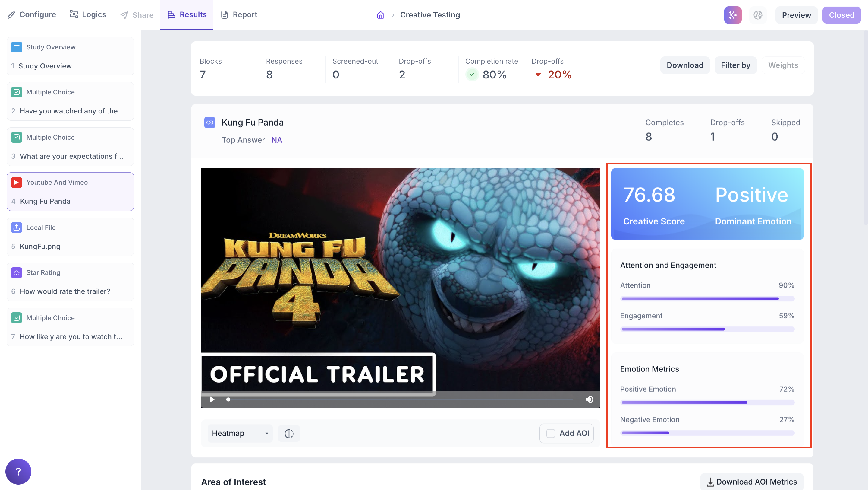Click Download AOI Metrics button
This screenshot has height=490, width=868.
coord(752,482)
